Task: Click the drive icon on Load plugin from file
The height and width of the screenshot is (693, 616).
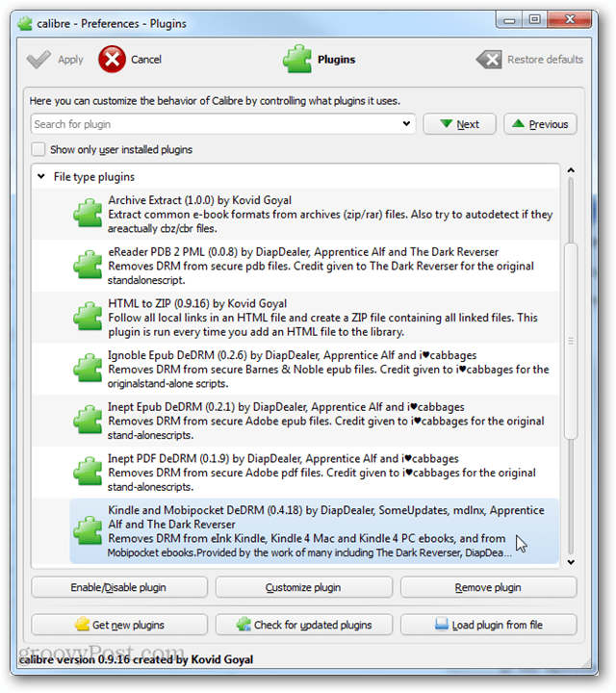Action: (x=442, y=624)
